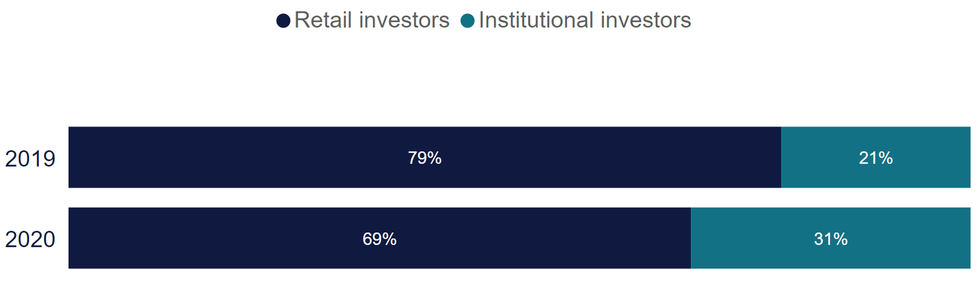Image resolution: width=980 pixels, height=284 pixels.
Task: Click left end of the 2020 bar
Action: click(72, 238)
